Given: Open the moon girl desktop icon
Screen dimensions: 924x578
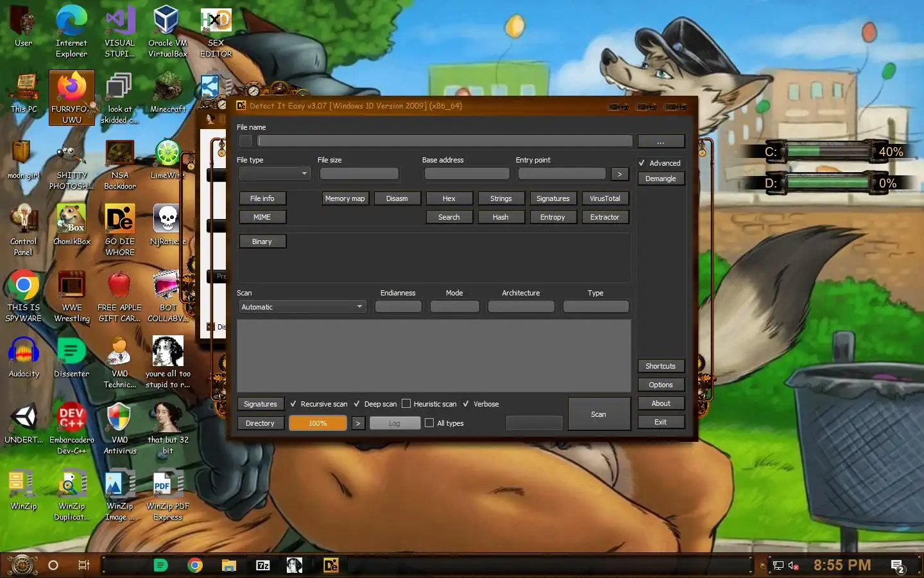Looking at the screenshot, I should (x=24, y=159).
